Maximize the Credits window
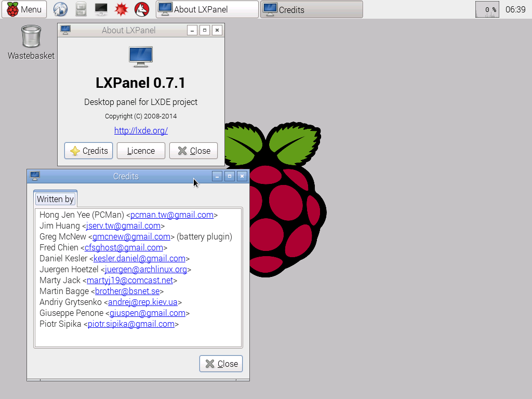 pos(230,176)
